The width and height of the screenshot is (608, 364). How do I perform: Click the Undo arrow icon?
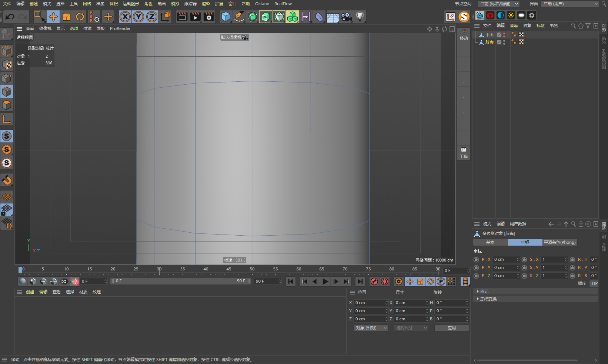click(10, 17)
